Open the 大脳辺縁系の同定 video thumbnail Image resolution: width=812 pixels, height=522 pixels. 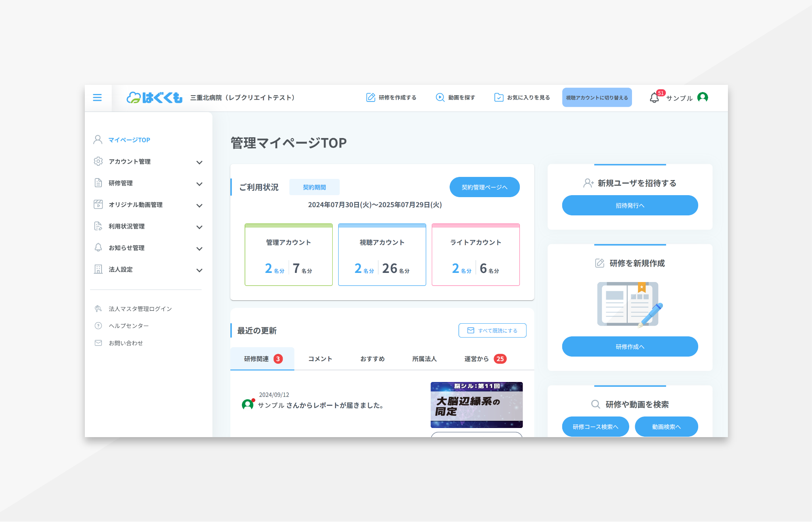[477, 405]
